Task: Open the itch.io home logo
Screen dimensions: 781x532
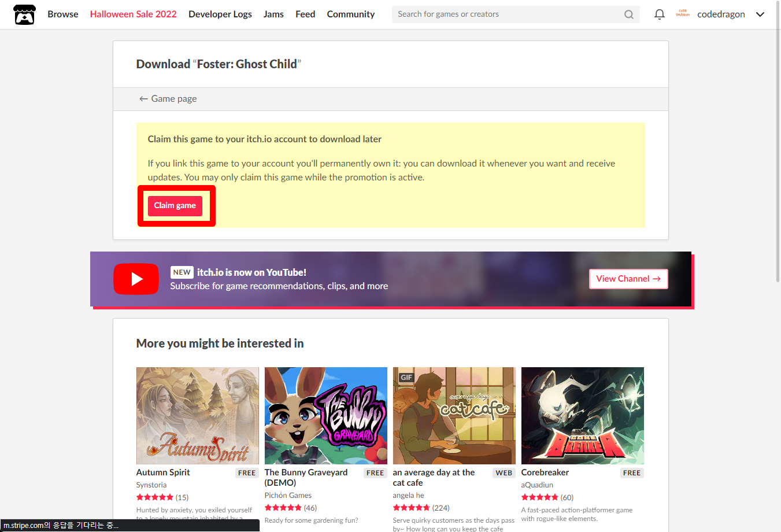Action: tap(24, 14)
